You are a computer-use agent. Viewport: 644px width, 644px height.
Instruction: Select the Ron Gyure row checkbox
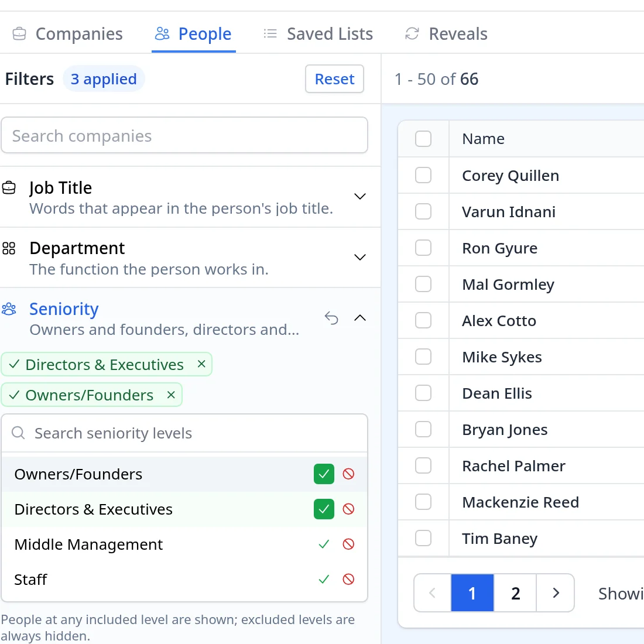point(423,248)
